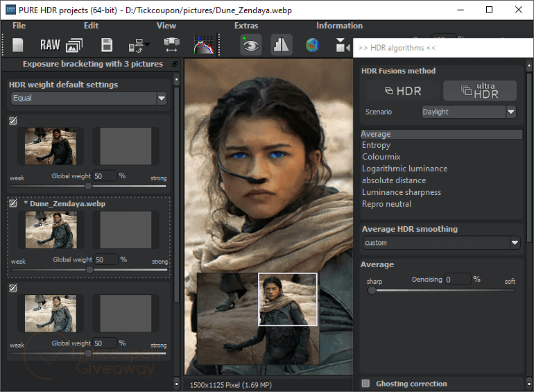534x392 pixels.
Task: Toggle the real-time preview eye icon
Action: pyautogui.click(x=251, y=44)
